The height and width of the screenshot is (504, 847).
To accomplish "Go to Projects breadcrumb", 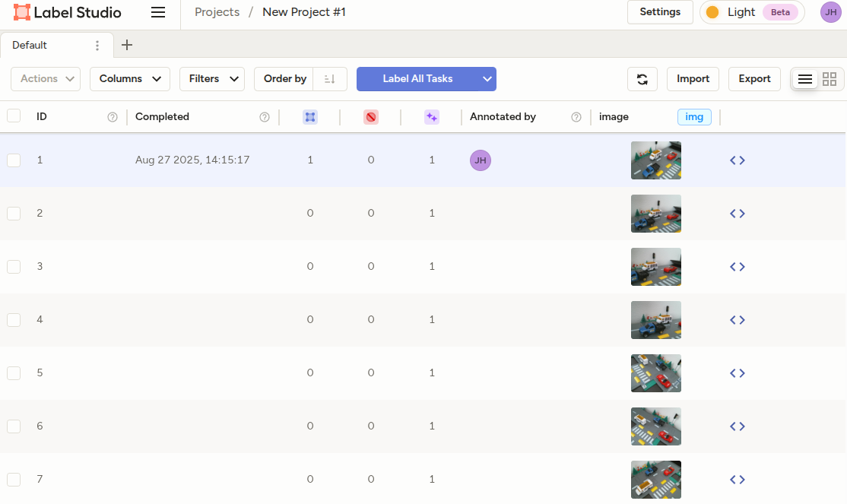I will coord(217,12).
